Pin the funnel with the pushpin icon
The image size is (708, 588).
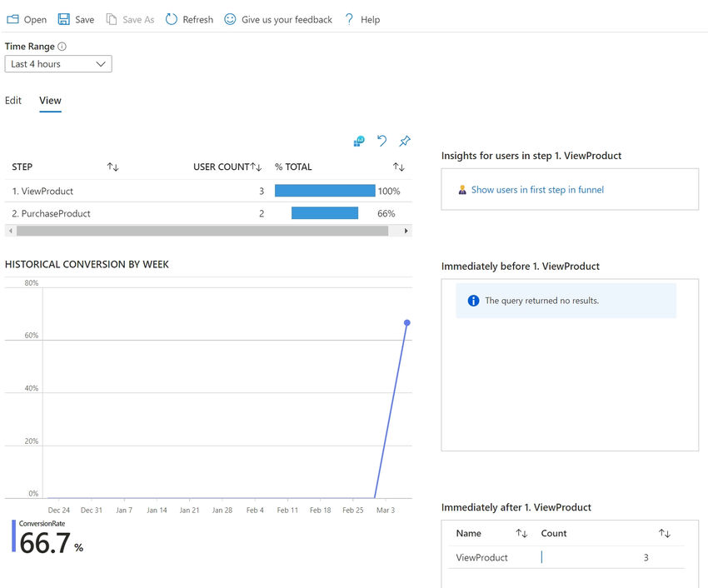point(405,142)
